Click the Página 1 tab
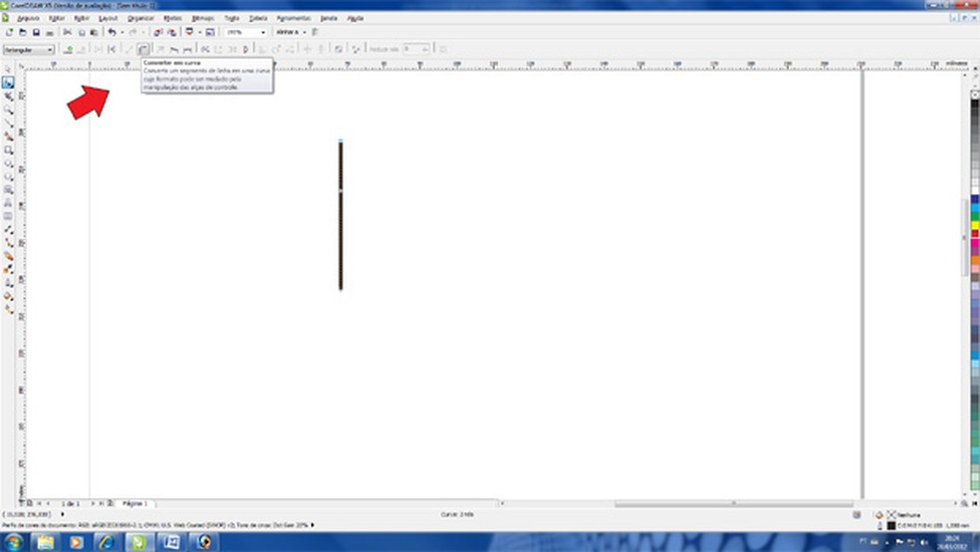Screen dimensions: 980x552 click(x=135, y=503)
